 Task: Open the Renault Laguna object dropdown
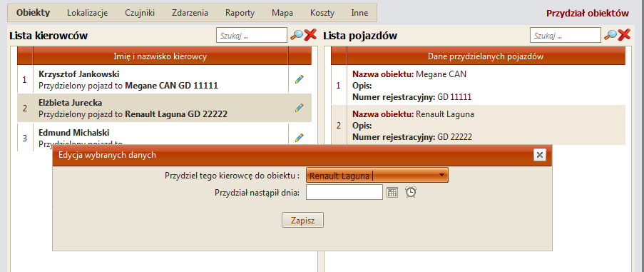[377, 176]
